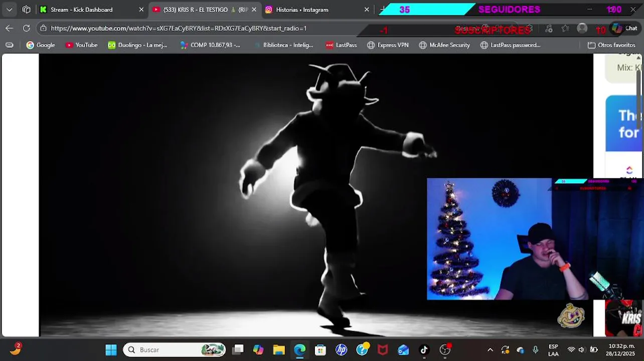The image size is (644, 361).
Task: Open McAfee from the taskbar
Action: 383,350
